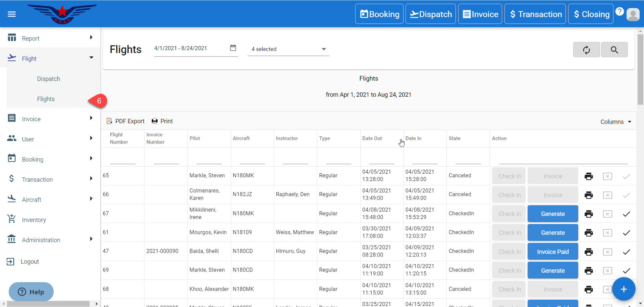Viewport: 644px width, 307px height.
Task: Open the hamburger navigation menu
Action: (x=12, y=14)
